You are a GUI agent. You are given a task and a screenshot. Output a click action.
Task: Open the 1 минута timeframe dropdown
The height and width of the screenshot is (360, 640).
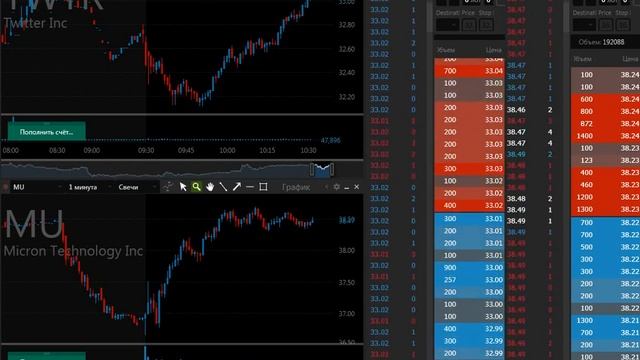point(90,187)
